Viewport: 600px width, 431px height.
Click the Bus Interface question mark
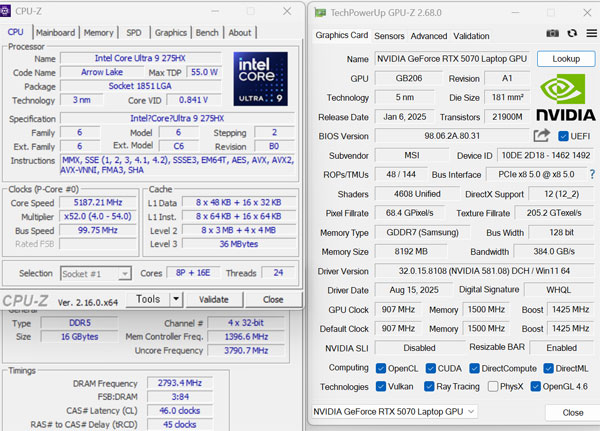(592, 174)
